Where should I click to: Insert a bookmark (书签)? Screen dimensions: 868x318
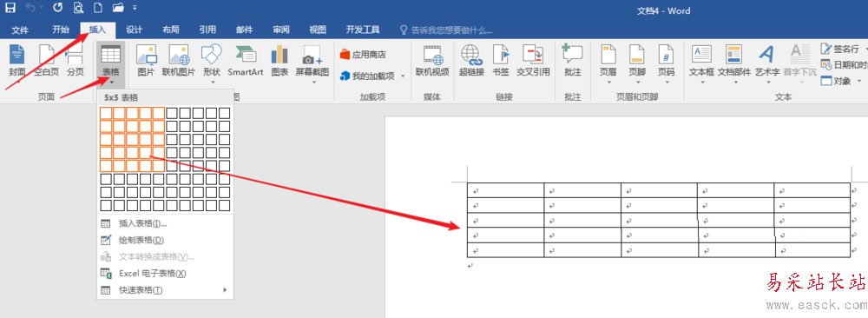tap(501, 61)
